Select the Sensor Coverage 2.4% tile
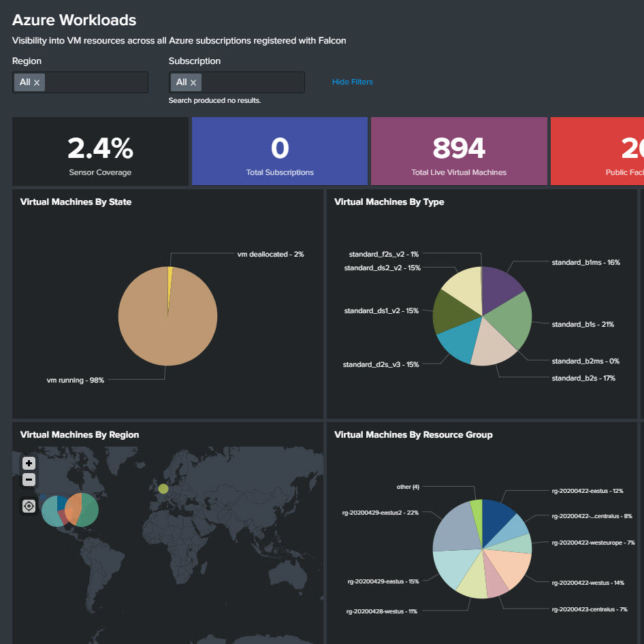 coord(100,151)
